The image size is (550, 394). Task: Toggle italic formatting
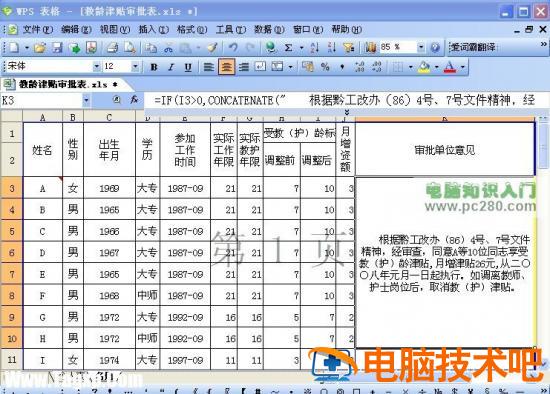[x=171, y=67]
